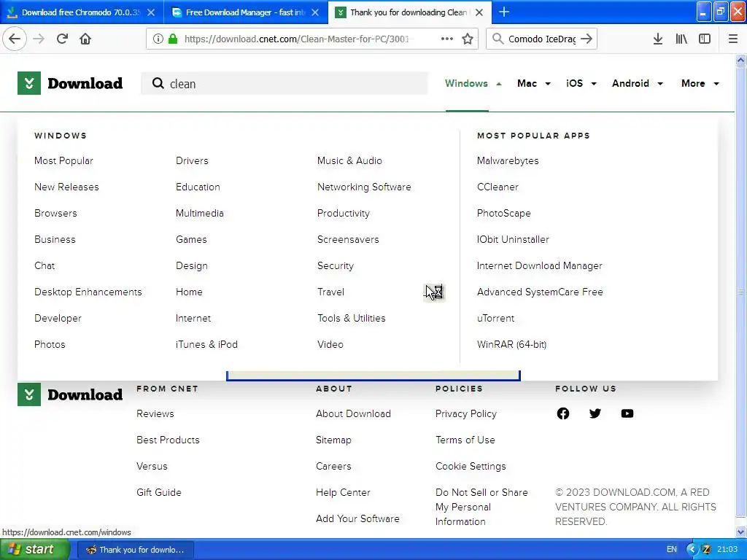Open the Malwarebytes popular app link
Screen dimensions: 747x560
coord(508,161)
